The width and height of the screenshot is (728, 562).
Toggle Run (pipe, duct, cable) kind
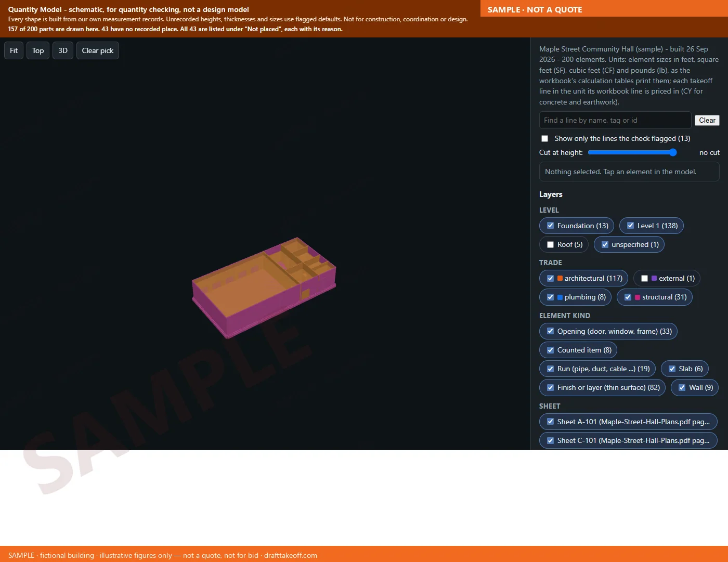pos(597,369)
